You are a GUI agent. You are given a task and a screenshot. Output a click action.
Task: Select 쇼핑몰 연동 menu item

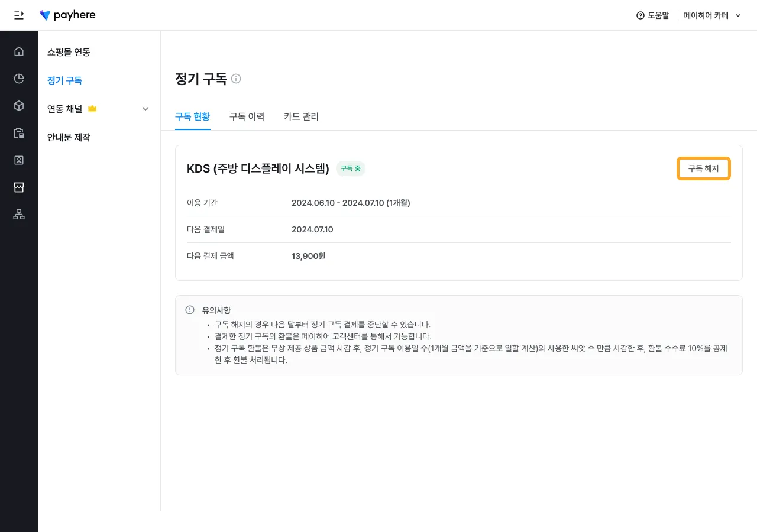[69, 52]
